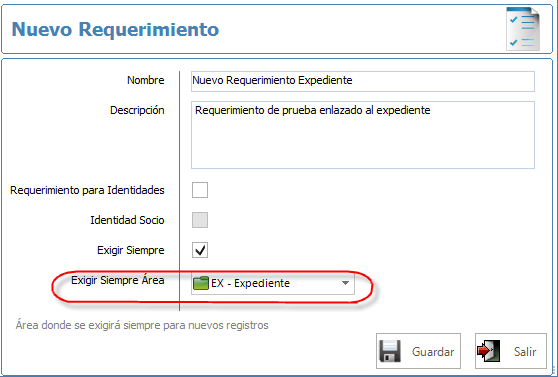Screen dimensions: 558x377
Task: Expand the Exigir Siempre Área dropdown arrow
Action: [x=345, y=283]
